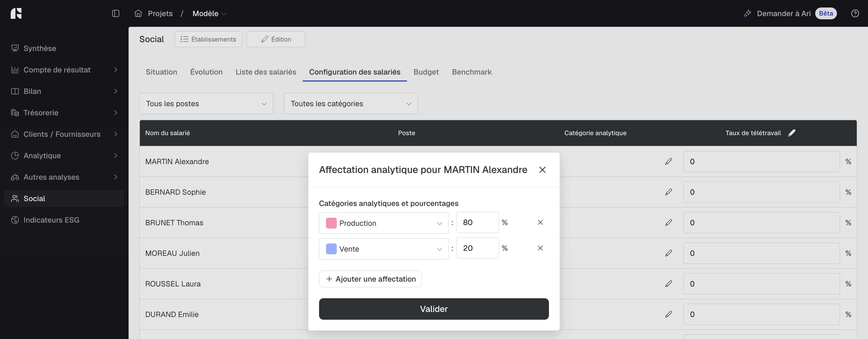Click the Valider button
The width and height of the screenshot is (868, 339).
[x=434, y=309]
